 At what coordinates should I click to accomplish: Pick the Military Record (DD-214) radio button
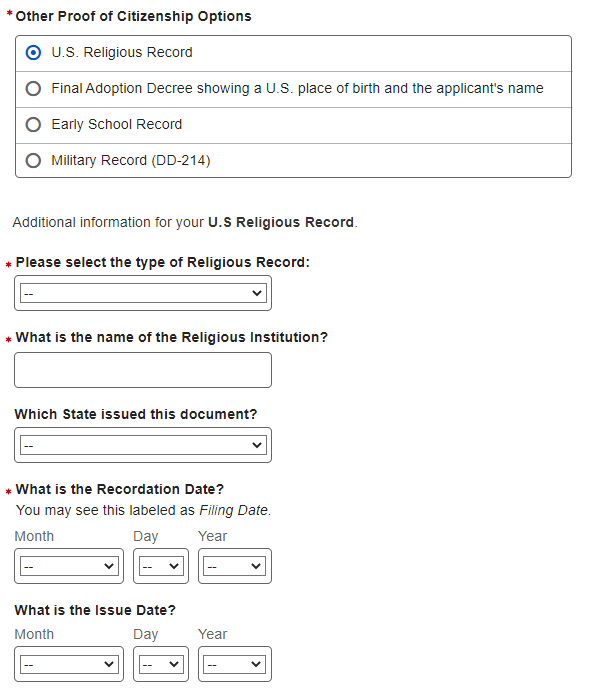[34, 160]
